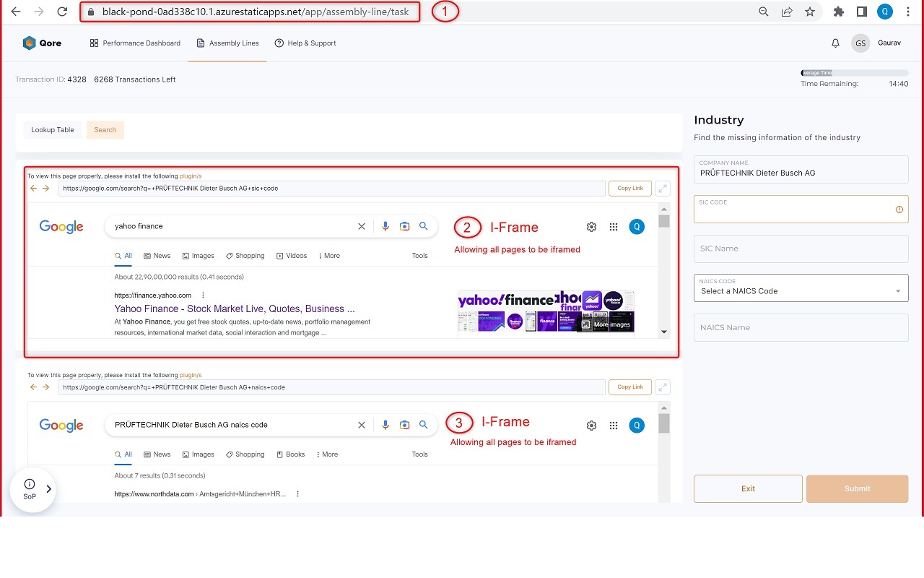Click image search camera in first Google frame
Viewport: 924px width, 578px height.
click(405, 226)
